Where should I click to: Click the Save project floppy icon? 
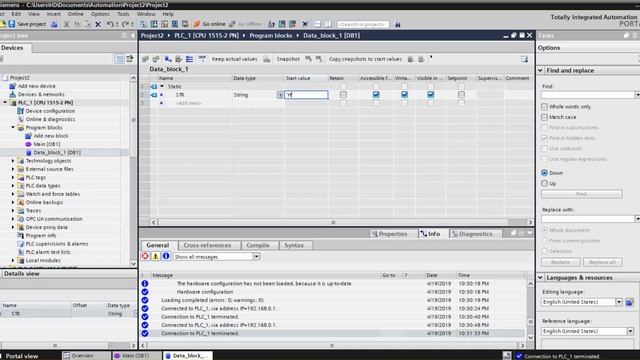point(12,24)
